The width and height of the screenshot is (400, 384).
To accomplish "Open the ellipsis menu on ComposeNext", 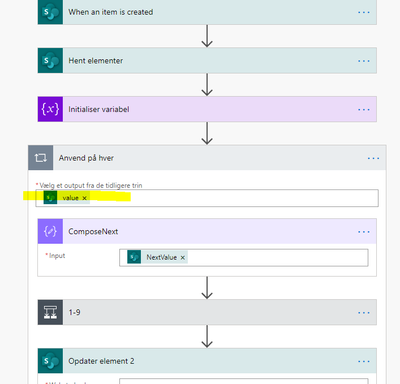I will tap(364, 232).
